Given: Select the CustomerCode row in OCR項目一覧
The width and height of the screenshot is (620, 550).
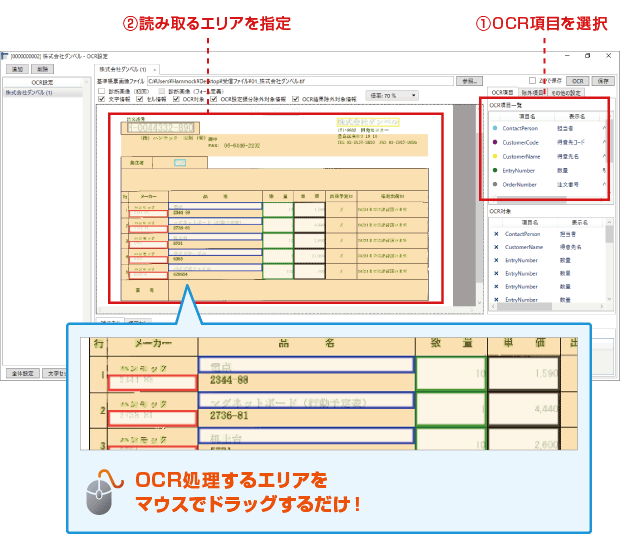Looking at the screenshot, I should (x=548, y=142).
